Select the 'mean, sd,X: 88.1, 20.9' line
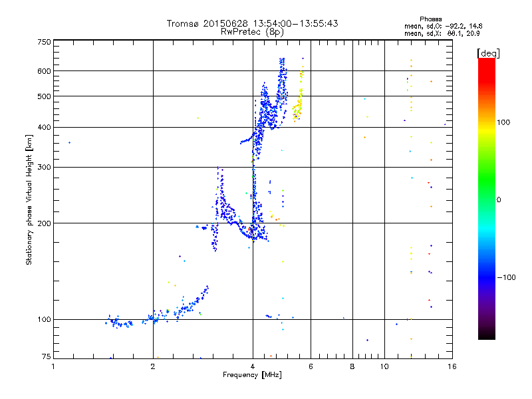 click(442, 33)
